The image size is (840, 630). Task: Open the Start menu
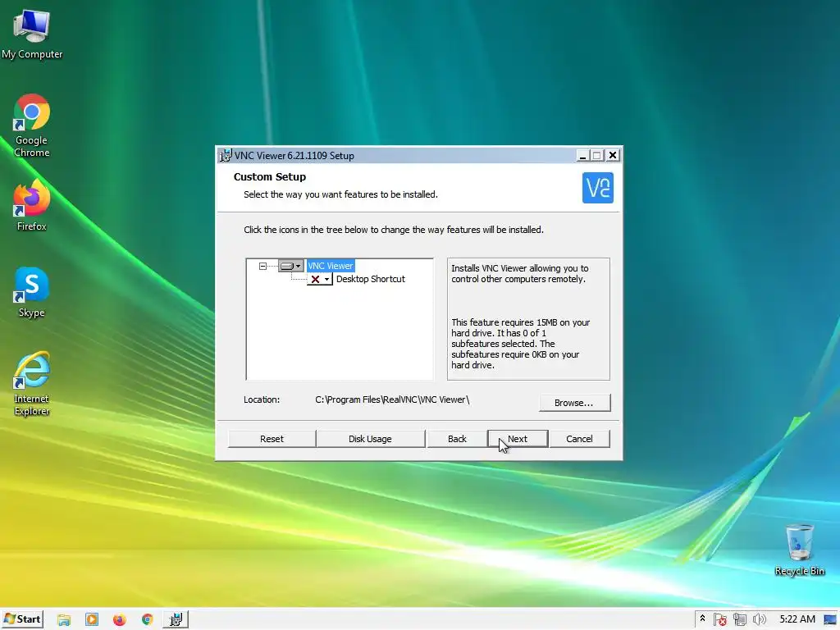click(22, 619)
